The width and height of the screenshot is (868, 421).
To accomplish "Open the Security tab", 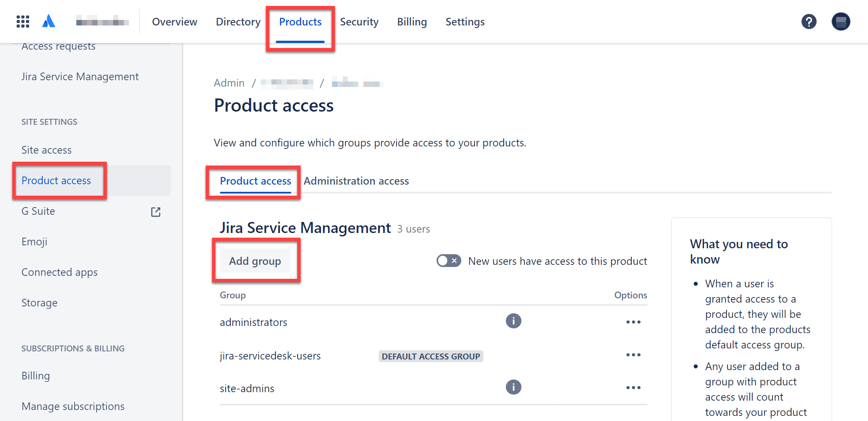I will 359,22.
